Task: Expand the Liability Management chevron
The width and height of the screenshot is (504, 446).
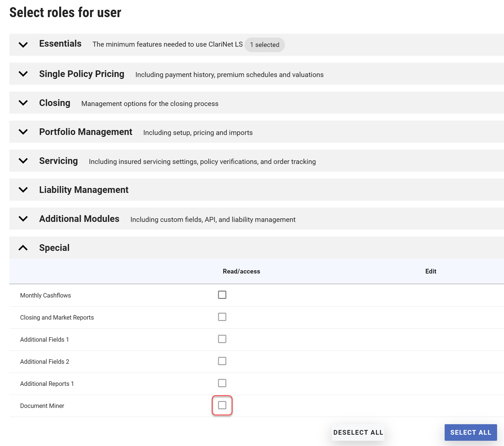Action: click(23, 190)
